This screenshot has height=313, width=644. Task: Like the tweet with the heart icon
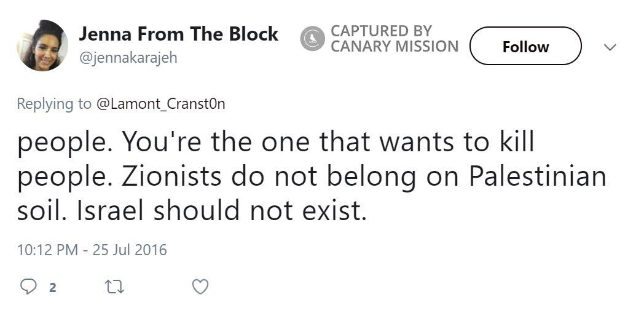click(200, 287)
